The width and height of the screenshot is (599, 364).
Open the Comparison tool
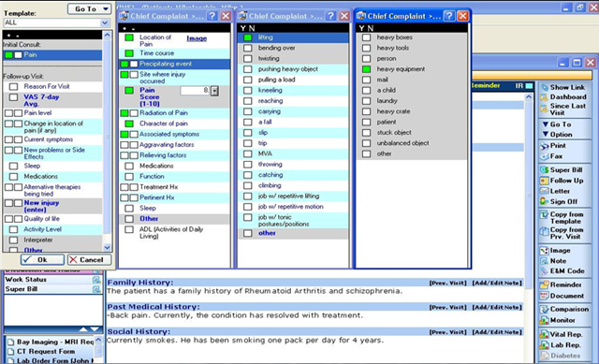pos(563,309)
